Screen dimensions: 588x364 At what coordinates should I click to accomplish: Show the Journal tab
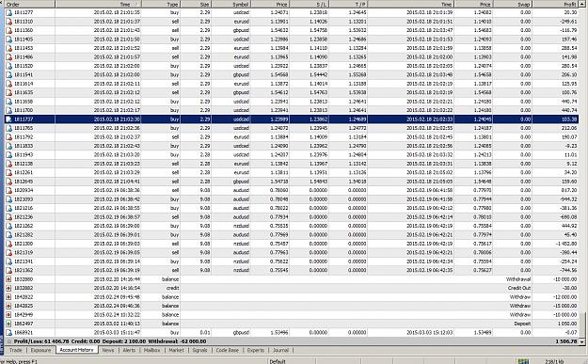[280, 350]
